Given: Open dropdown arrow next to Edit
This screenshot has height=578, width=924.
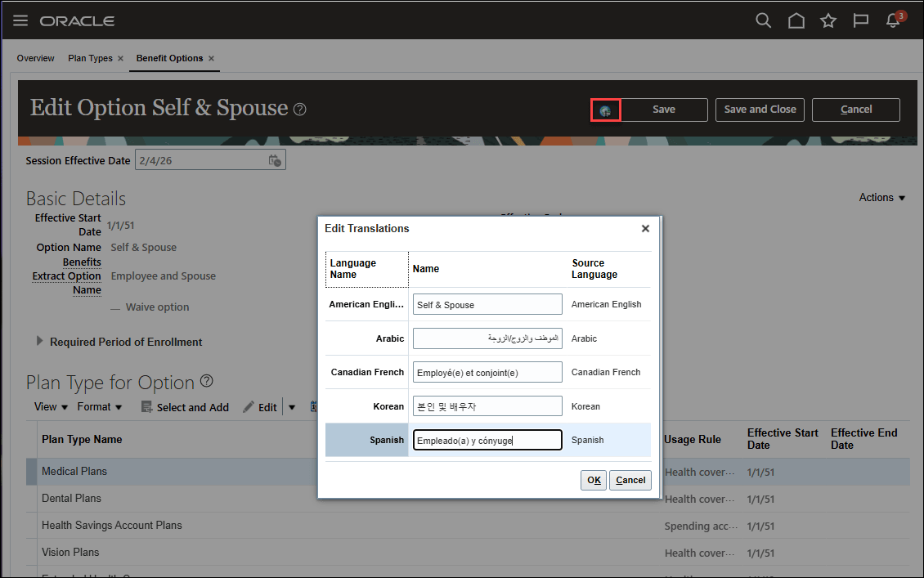Looking at the screenshot, I should pos(292,407).
